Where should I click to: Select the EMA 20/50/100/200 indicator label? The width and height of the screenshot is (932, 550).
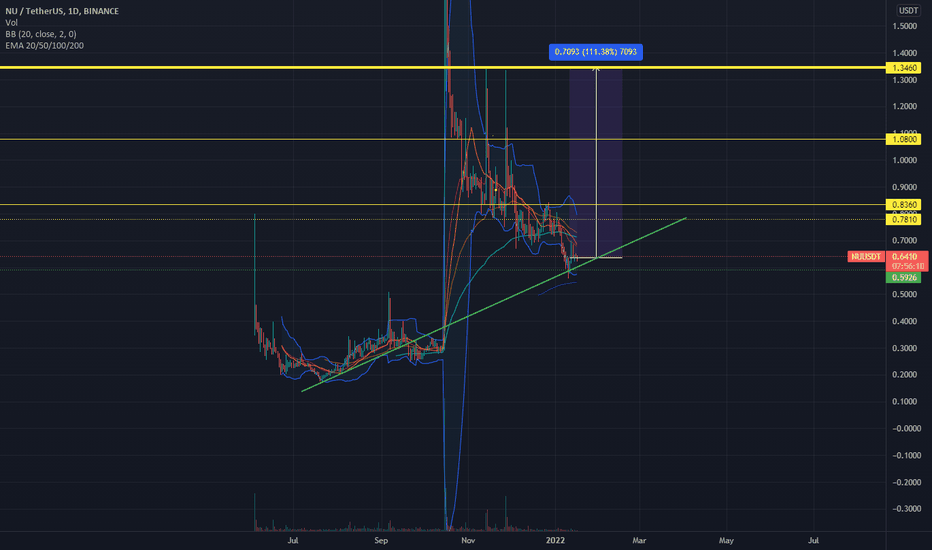[44, 45]
